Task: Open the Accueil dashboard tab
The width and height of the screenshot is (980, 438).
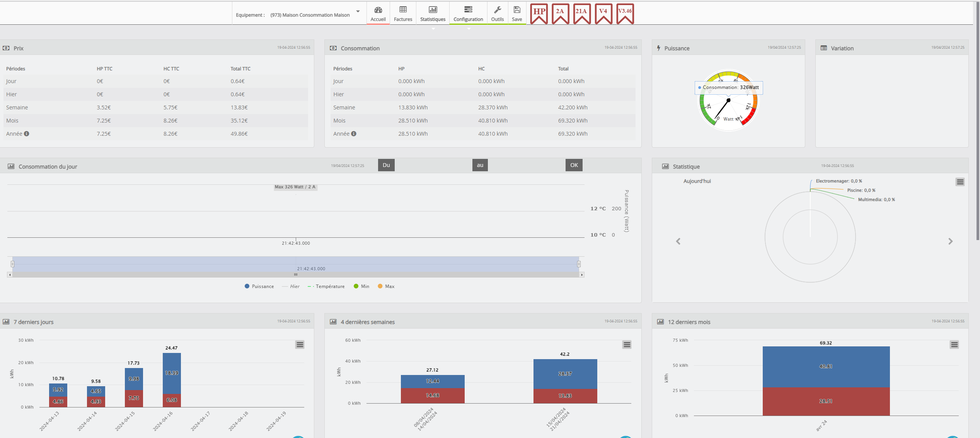Action: pos(378,14)
